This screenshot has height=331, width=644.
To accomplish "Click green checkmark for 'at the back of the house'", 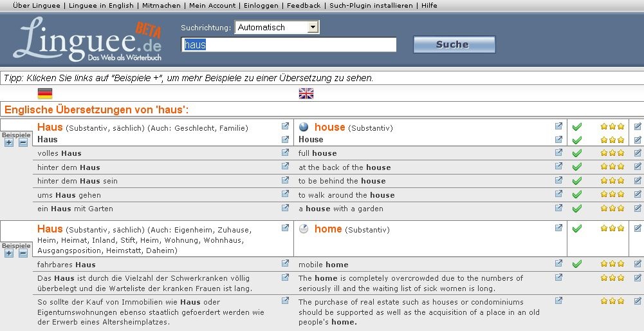I will (x=576, y=167).
